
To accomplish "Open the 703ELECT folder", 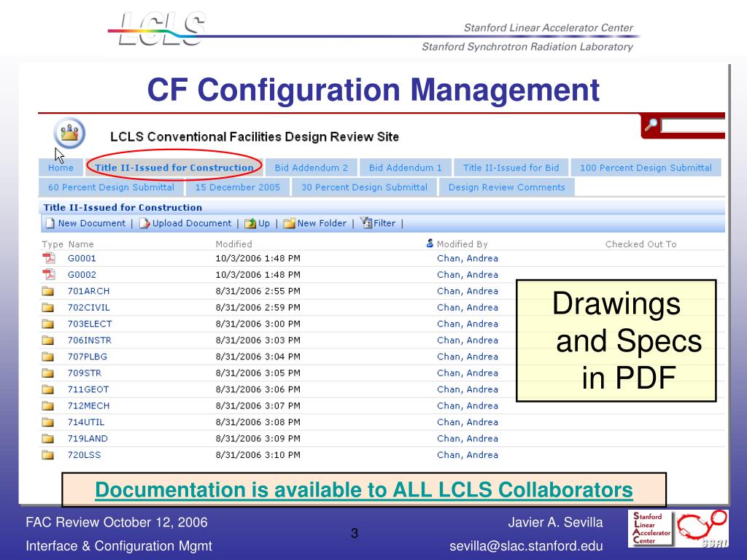I will [90, 324].
